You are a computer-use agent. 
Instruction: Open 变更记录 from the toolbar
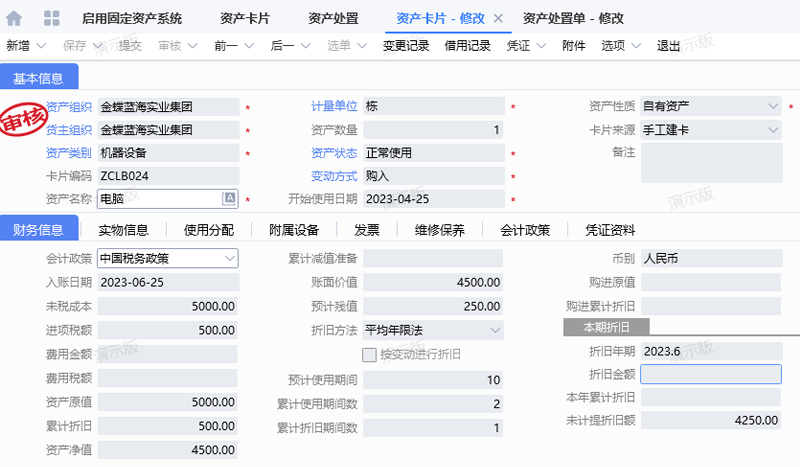(406, 46)
